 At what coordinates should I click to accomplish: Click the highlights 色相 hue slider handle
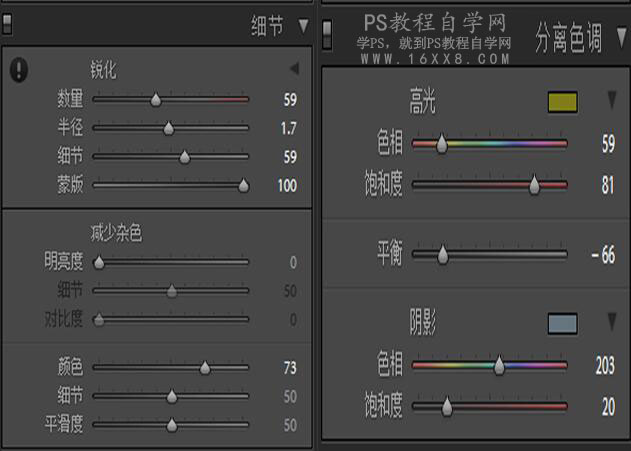(x=443, y=145)
